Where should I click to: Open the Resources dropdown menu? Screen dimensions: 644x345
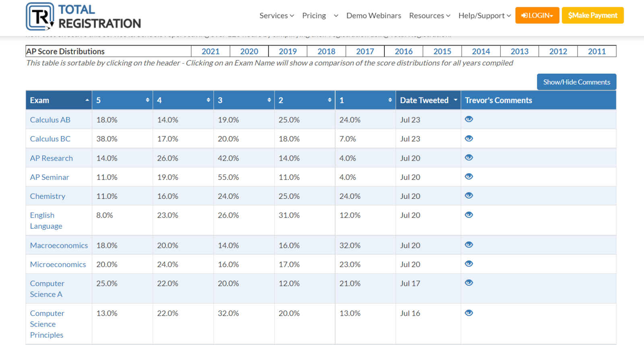point(429,16)
